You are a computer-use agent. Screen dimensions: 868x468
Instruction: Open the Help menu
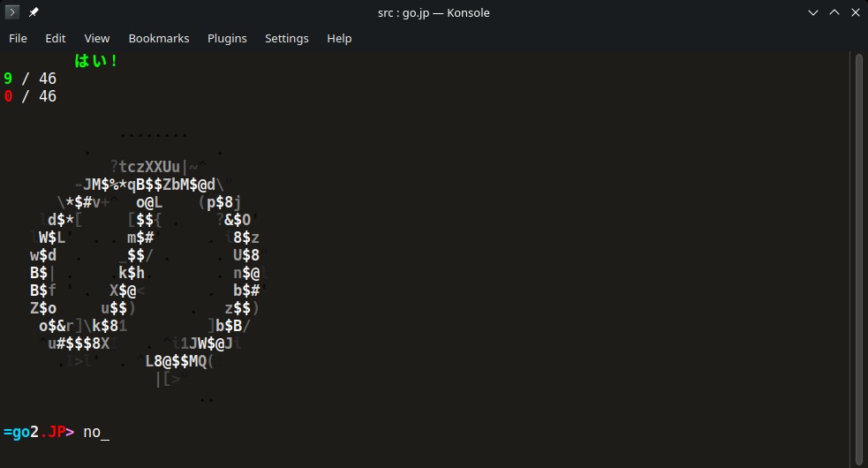(339, 38)
